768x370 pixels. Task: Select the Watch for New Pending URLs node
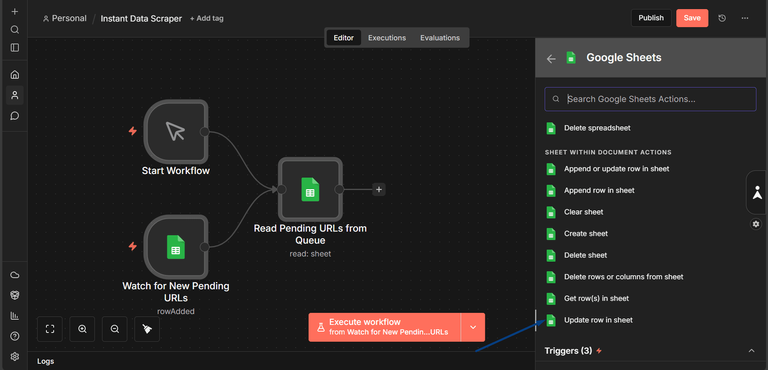pos(176,247)
